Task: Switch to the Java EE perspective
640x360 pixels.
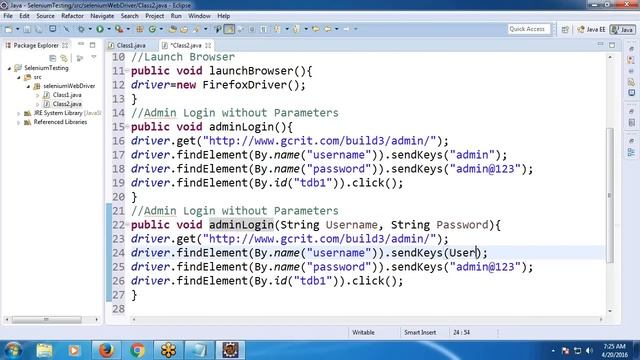Action: point(591,29)
